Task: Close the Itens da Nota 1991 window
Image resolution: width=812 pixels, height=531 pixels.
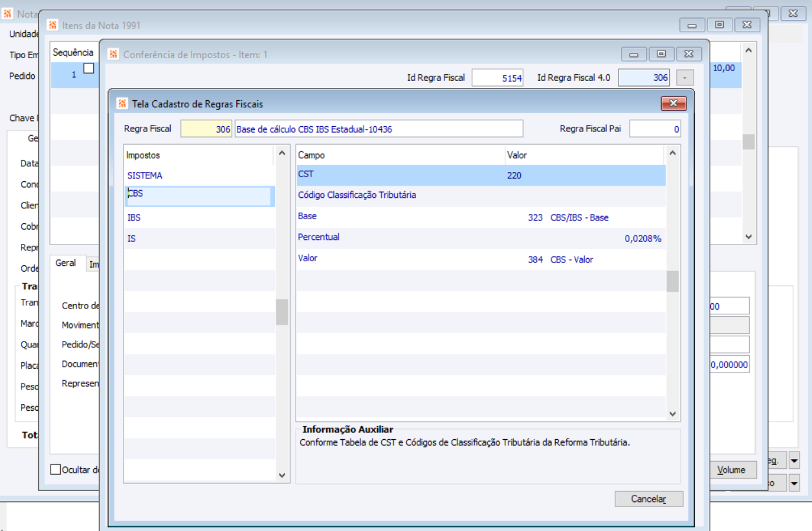Action: [747, 25]
